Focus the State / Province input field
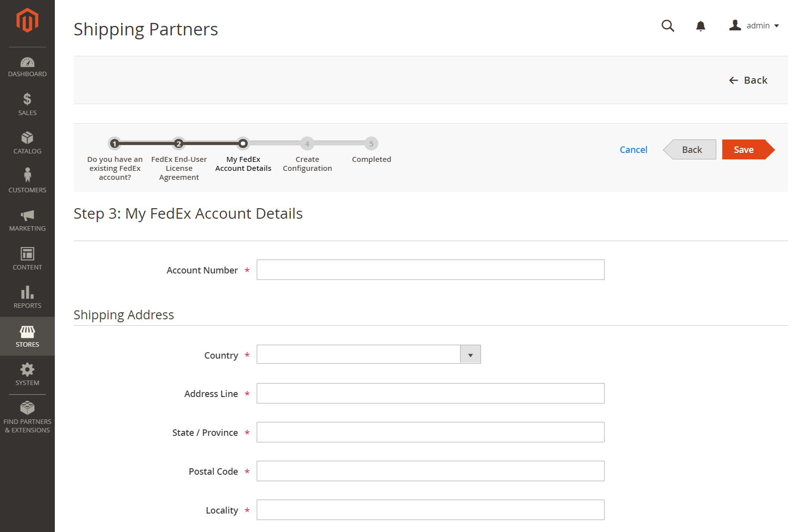806x532 pixels. click(x=431, y=432)
